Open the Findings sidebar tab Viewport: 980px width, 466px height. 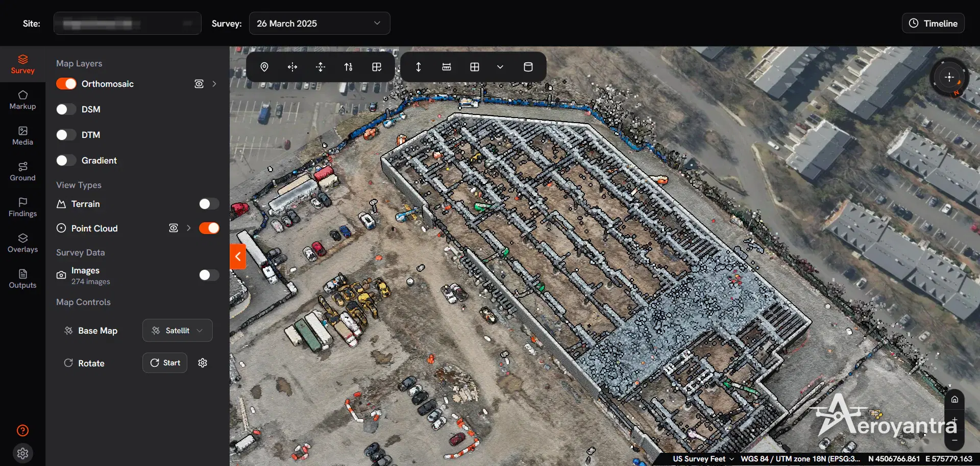pos(23,207)
